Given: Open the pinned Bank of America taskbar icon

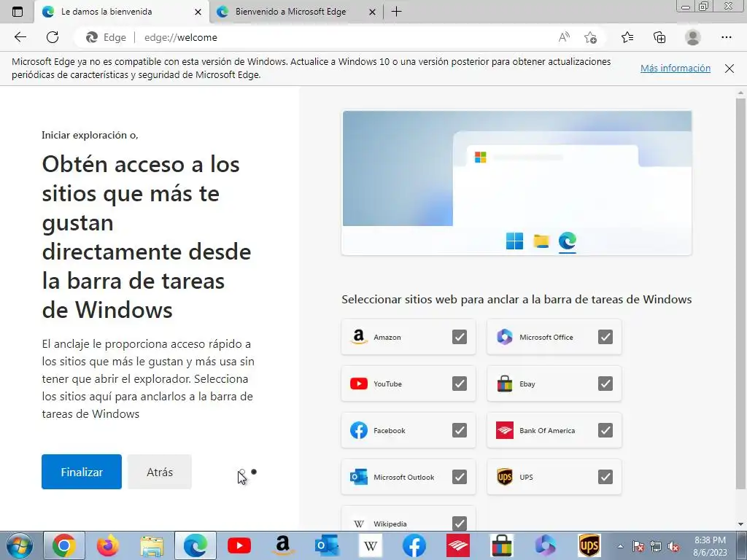Looking at the screenshot, I should click(458, 545).
